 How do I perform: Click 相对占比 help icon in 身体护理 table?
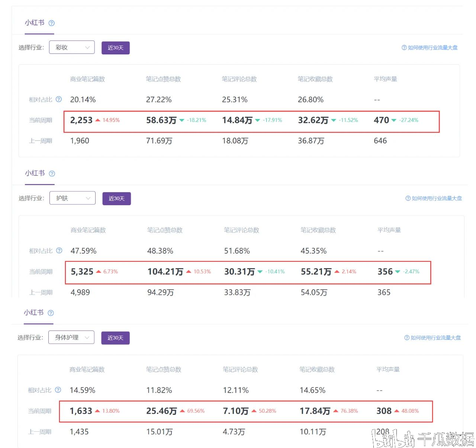pyautogui.click(x=58, y=390)
